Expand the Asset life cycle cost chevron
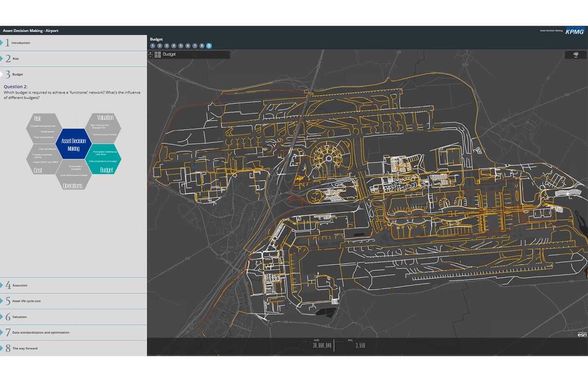This screenshot has width=588, height=382. pyautogui.click(x=2, y=301)
